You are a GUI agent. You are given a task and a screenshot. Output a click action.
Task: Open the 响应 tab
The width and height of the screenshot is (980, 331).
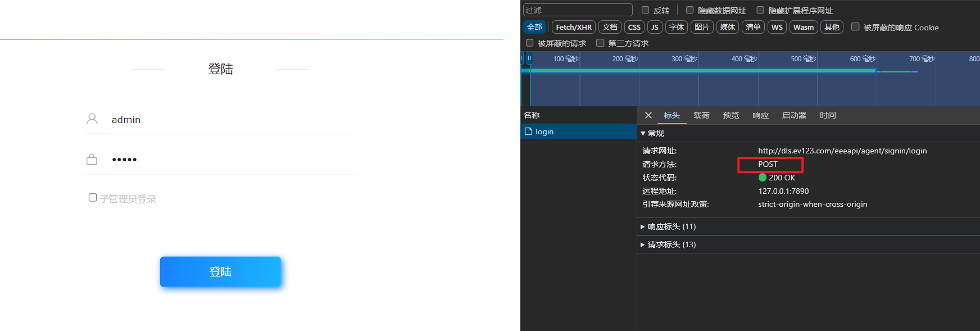[760, 115]
